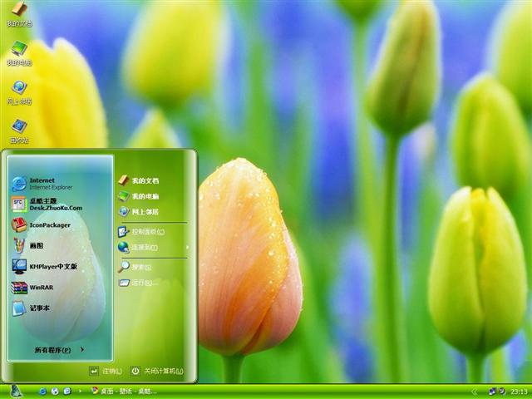Screen dimensions: 532x399
Task: Click the butterfly start button on taskbar
Action: [15, 391]
